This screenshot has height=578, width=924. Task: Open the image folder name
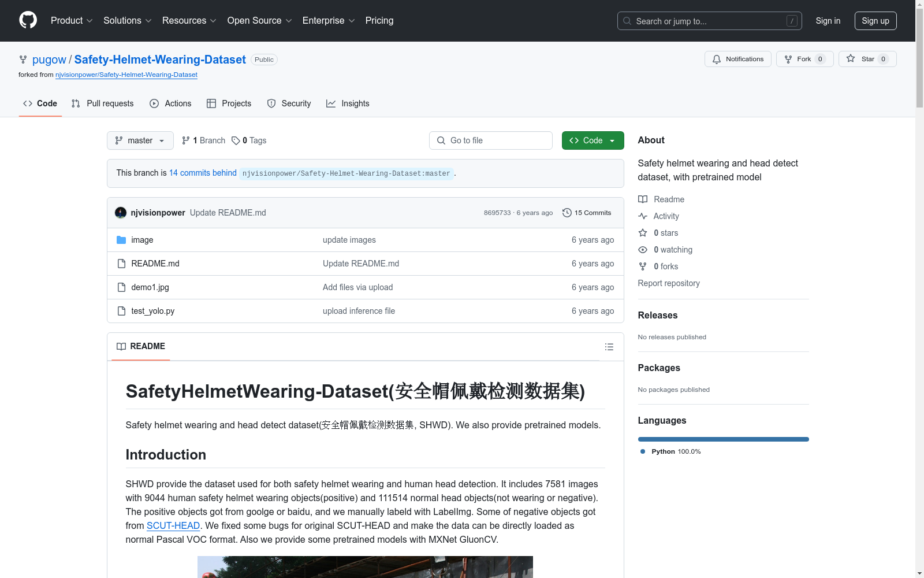142,240
